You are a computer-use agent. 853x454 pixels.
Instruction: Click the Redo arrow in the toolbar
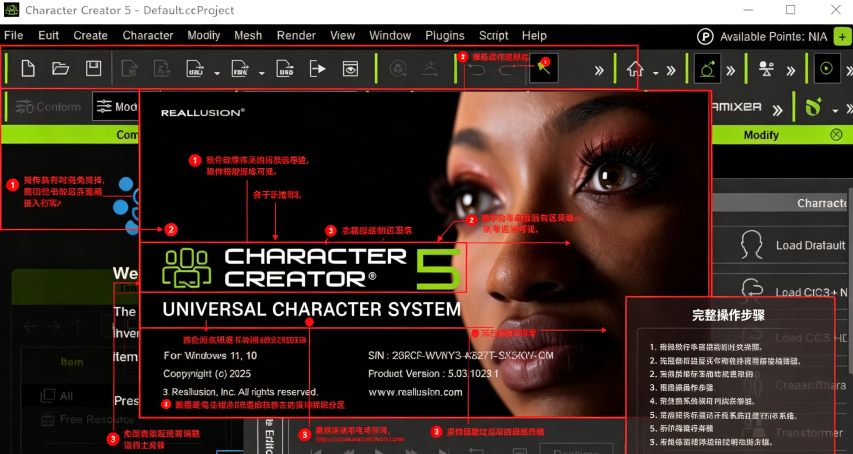click(x=506, y=70)
